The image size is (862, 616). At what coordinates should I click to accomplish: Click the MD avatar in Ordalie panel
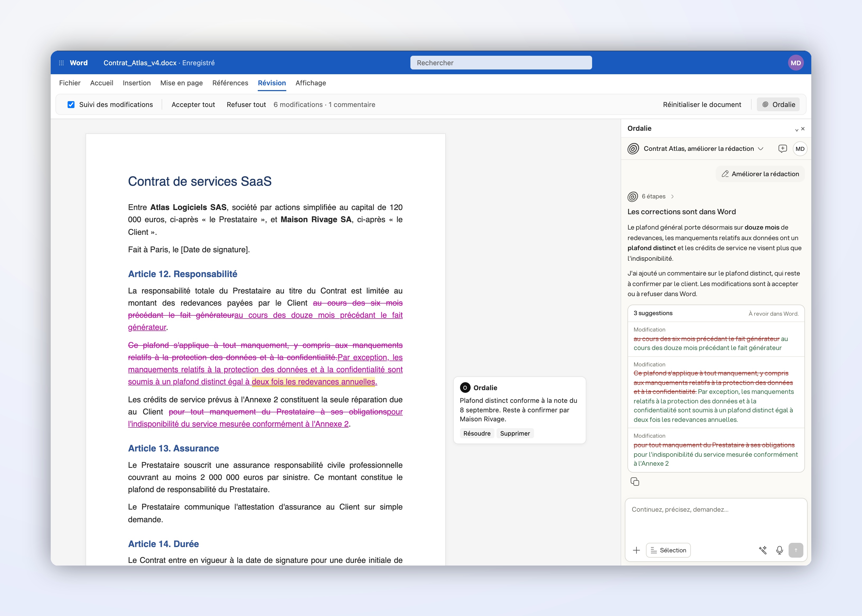tap(800, 149)
